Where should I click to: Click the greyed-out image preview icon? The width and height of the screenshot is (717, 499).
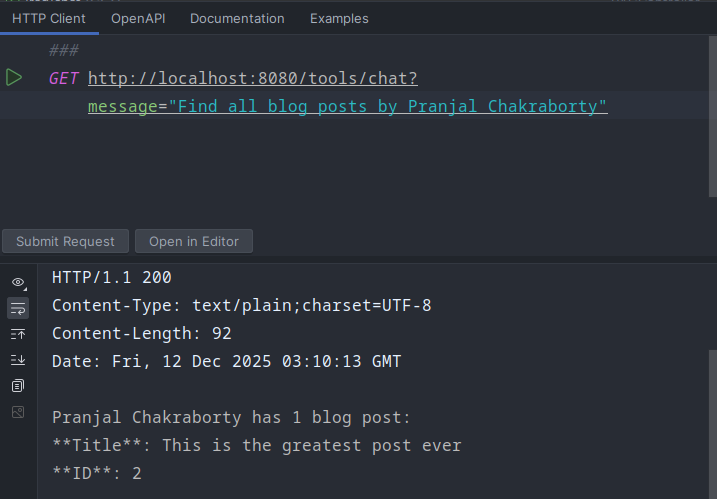pyautogui.click(x=18, y=412)
